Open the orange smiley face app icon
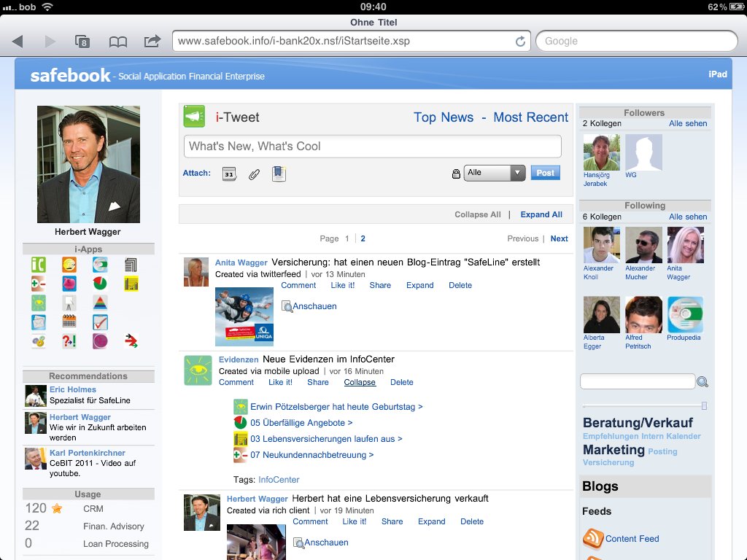Viewport: 747px width, 560px height. [69, 265]
